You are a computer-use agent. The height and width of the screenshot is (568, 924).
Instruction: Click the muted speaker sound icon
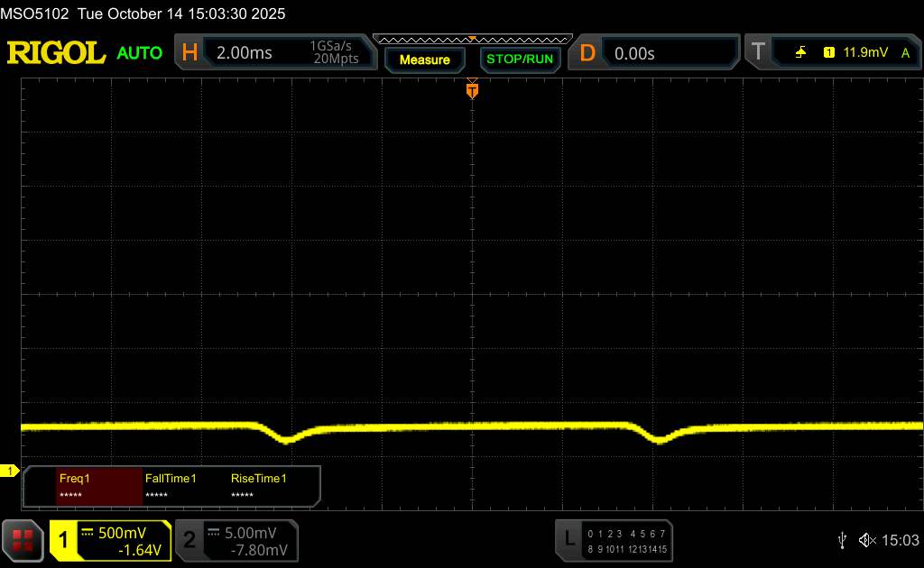[867, 539]
